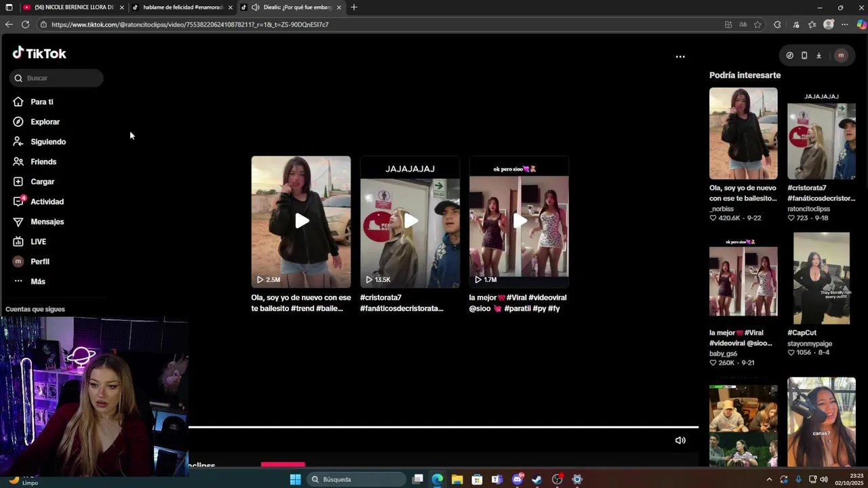868x488 pixels.
Task: Open #cristorata7 caption under center video
Action: click(x=401, y=303)
